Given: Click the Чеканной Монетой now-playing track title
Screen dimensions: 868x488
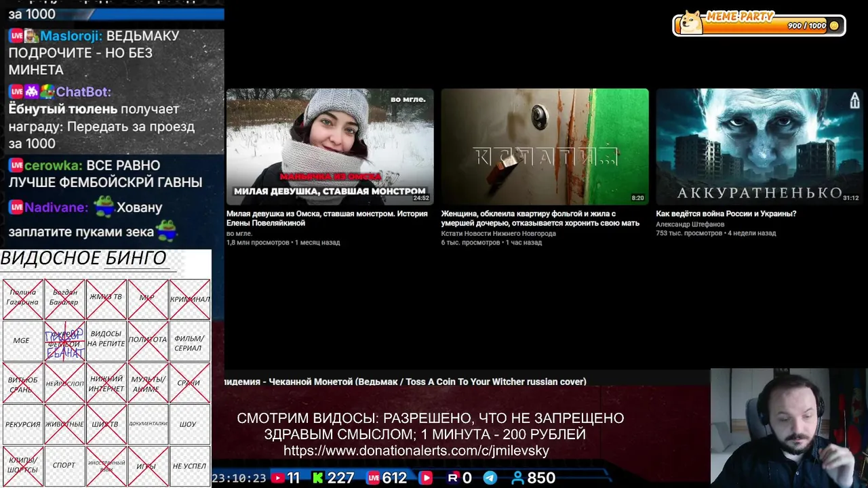Looking at the screenshot, I should point(406,382).
